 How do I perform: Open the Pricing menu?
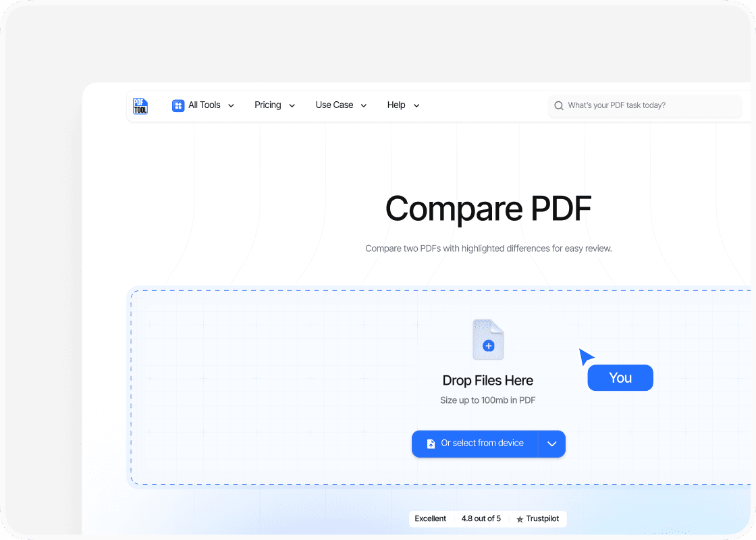(268, 105)
